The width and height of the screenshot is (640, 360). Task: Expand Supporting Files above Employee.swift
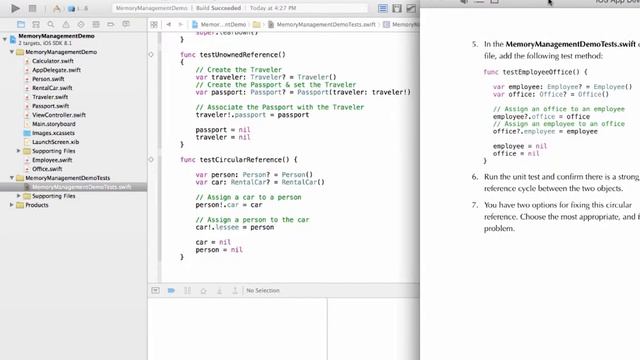(x=18, y=151)
